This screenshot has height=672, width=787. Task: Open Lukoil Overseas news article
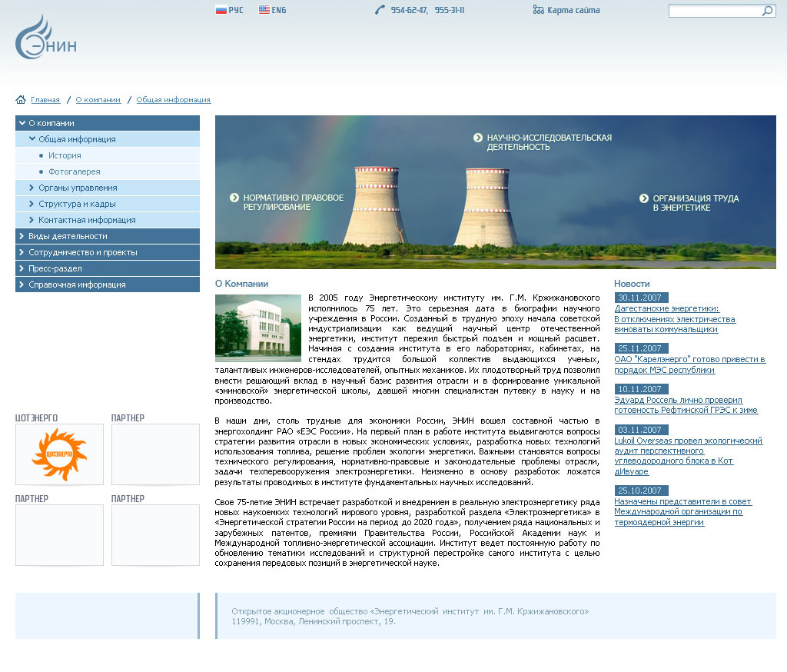(688, 456)
